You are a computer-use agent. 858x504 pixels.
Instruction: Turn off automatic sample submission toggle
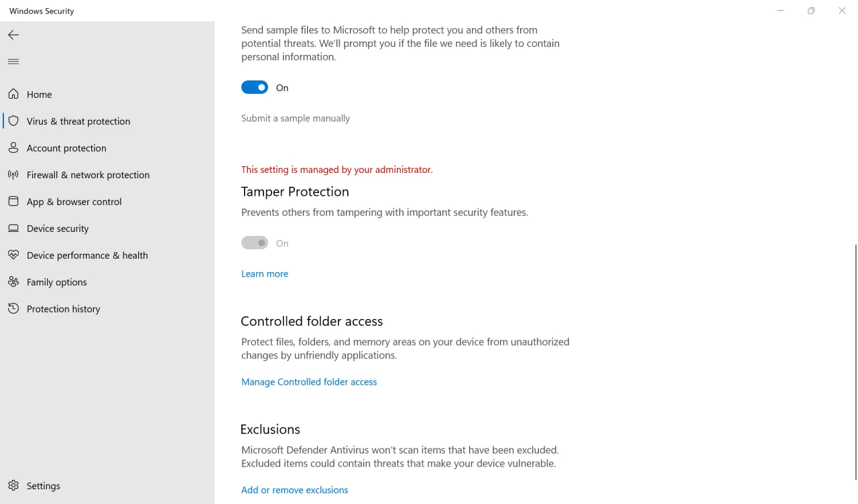click(255, 88)
